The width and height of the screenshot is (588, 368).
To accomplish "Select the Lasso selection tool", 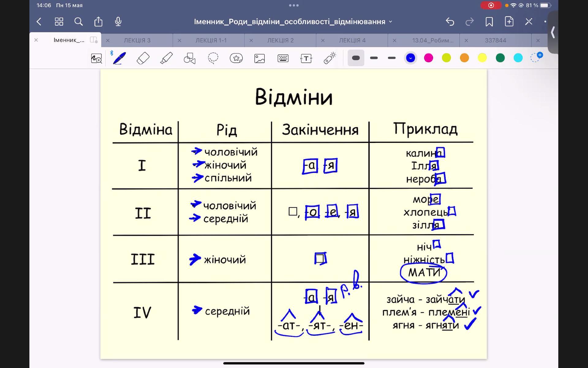I will [x=213, y=58].
